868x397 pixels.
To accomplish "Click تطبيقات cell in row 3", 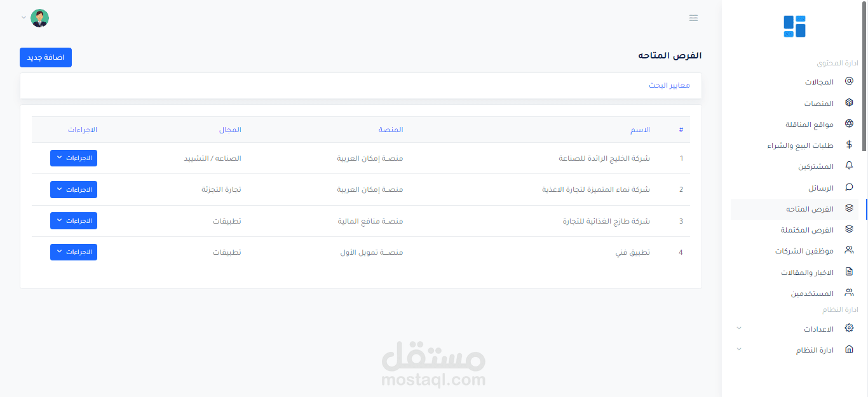I will (x=227, y=221).
